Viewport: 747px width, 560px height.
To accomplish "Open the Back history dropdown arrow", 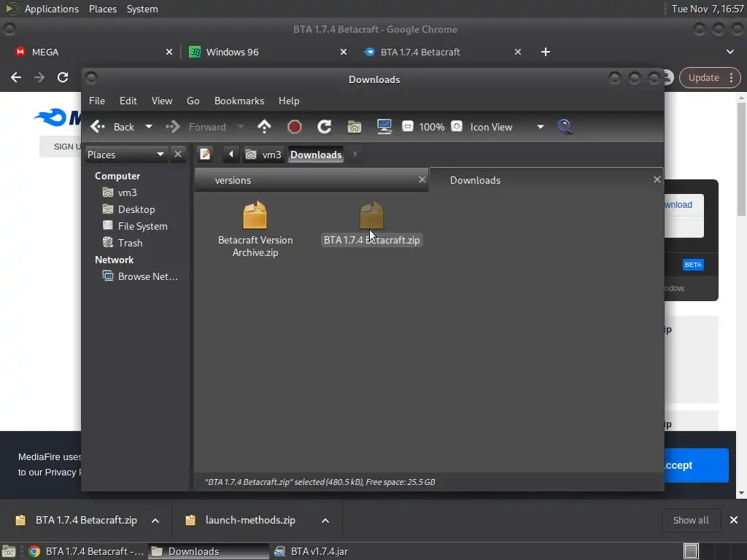I will click(x=149, y=127).
